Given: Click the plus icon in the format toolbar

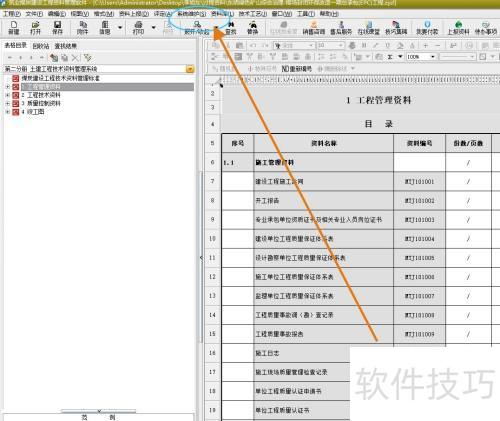Looking at the screenshot, I should (426, 45).
